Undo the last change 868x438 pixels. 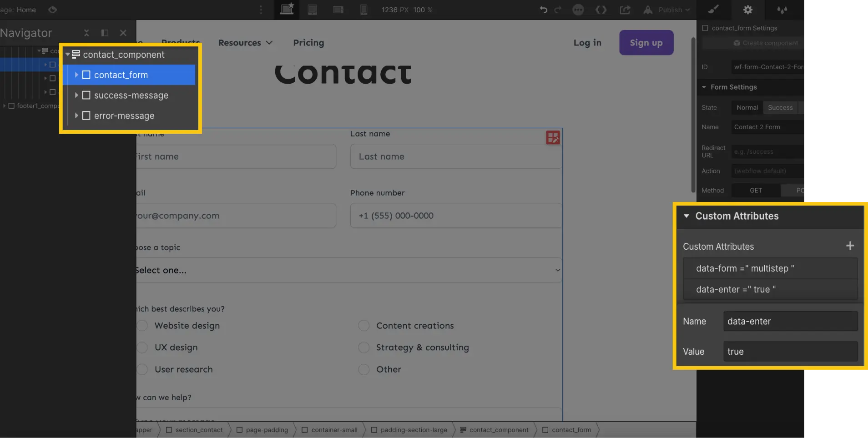(x=543, y=10)
